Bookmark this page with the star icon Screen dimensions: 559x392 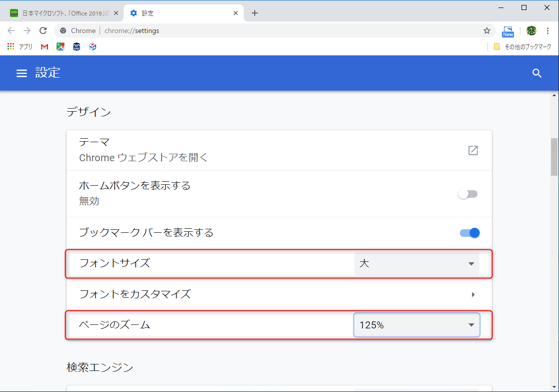coord(487,31)
